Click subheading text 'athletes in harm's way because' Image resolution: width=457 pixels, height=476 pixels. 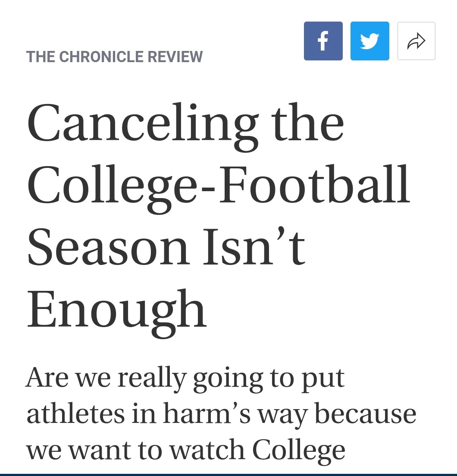(221, 414)
